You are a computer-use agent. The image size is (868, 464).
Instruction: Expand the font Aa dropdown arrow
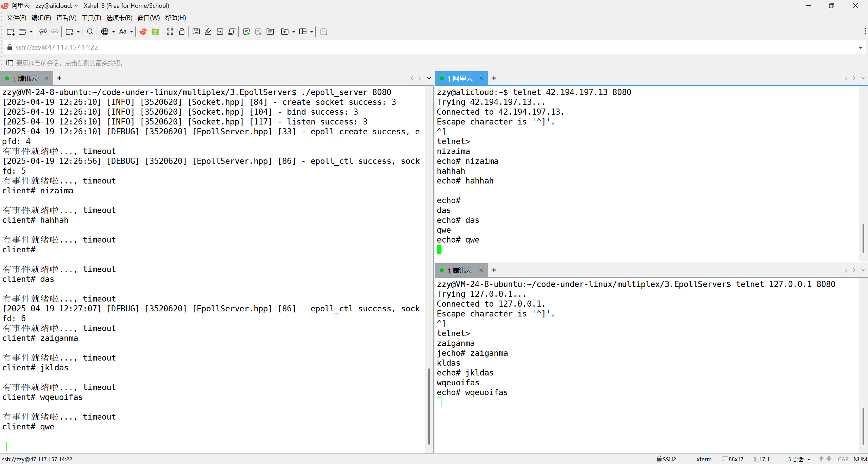pos(132,32)
